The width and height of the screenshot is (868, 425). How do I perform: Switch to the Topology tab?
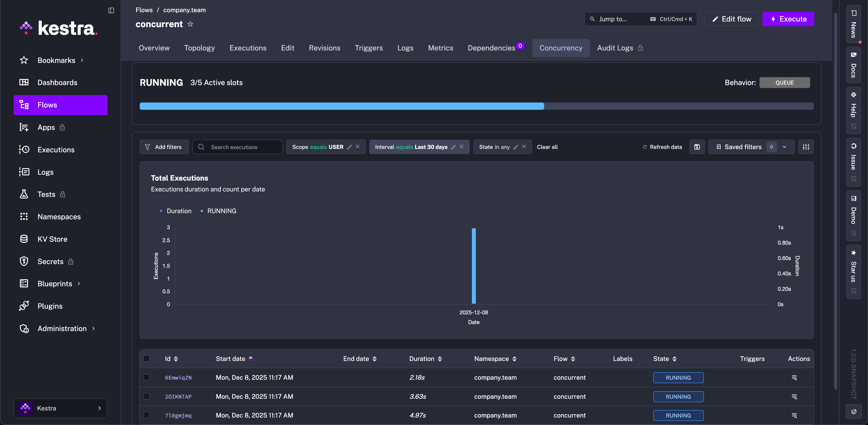(x=199, y=48)
